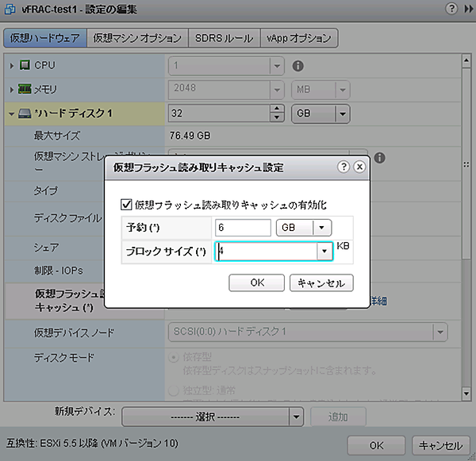Close the flash read cache settings dialog
The width and height of the screenshot is (476, 461).
[x=359, y=167]
